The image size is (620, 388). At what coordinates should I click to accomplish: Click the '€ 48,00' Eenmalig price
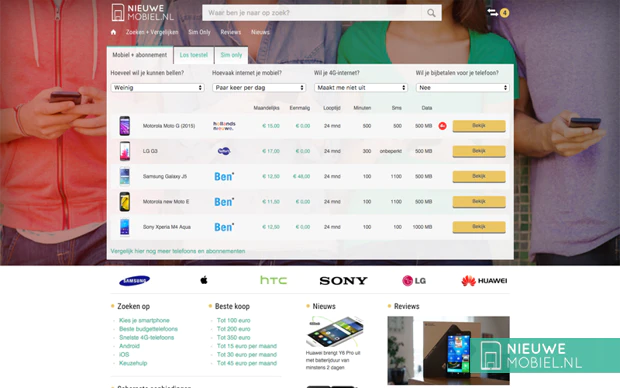pyautogui.click(x=302, y=176)
